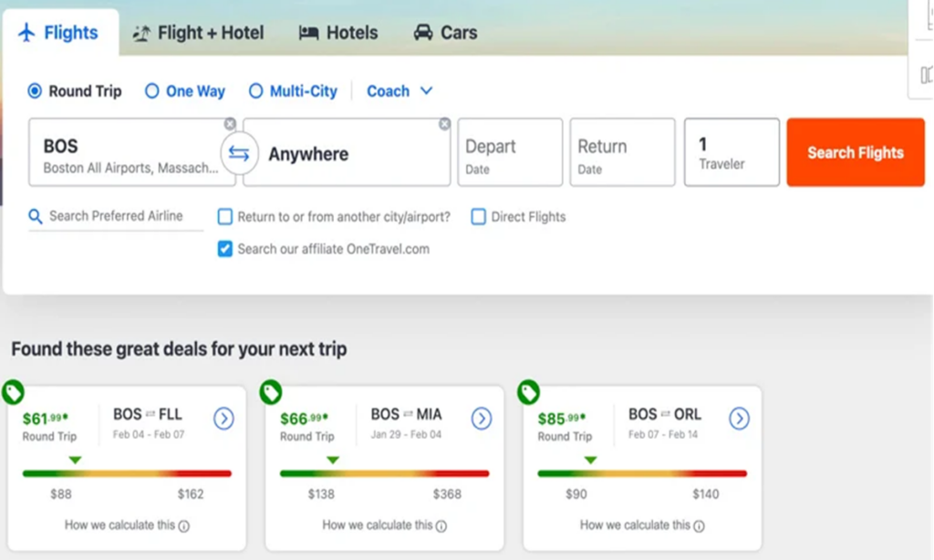Enable the Direct Flights checkbox
Viewport: 934px width, 560px height.
pyautogui.click(x=478, y=217)
